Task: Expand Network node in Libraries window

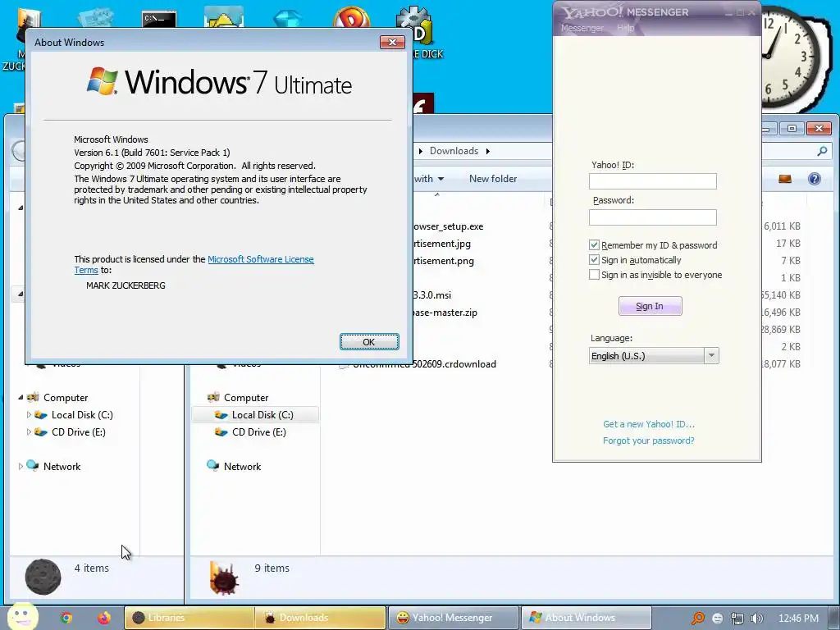Action: pyautogui.click(x=21, y=466)
